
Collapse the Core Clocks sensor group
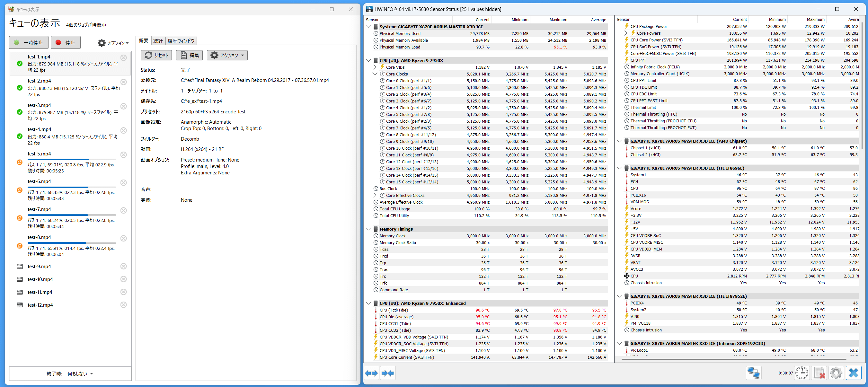[x=375, y=74]
